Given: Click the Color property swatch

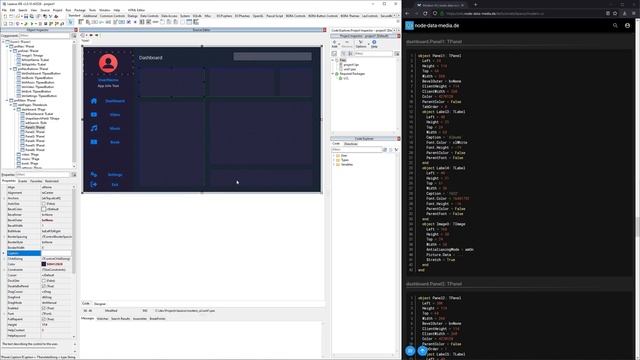Looking at the screenshot, I should pos(44,264).
